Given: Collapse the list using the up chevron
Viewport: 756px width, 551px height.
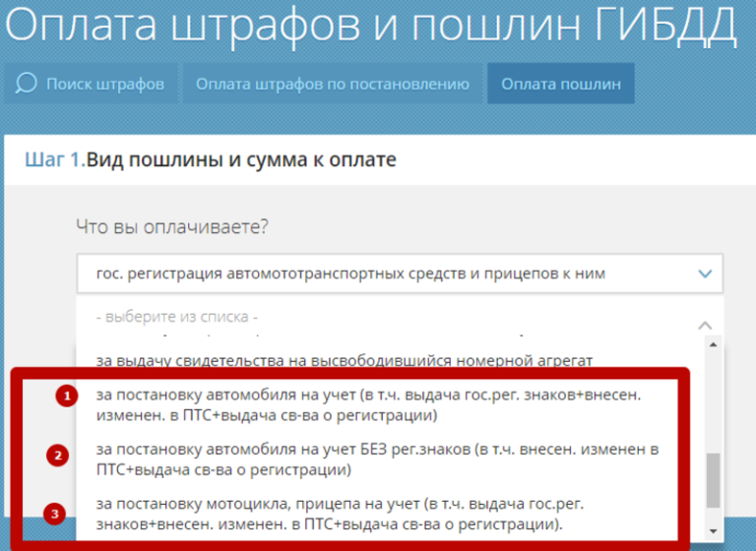Looking at the screenshot, I should coord(705,326).
